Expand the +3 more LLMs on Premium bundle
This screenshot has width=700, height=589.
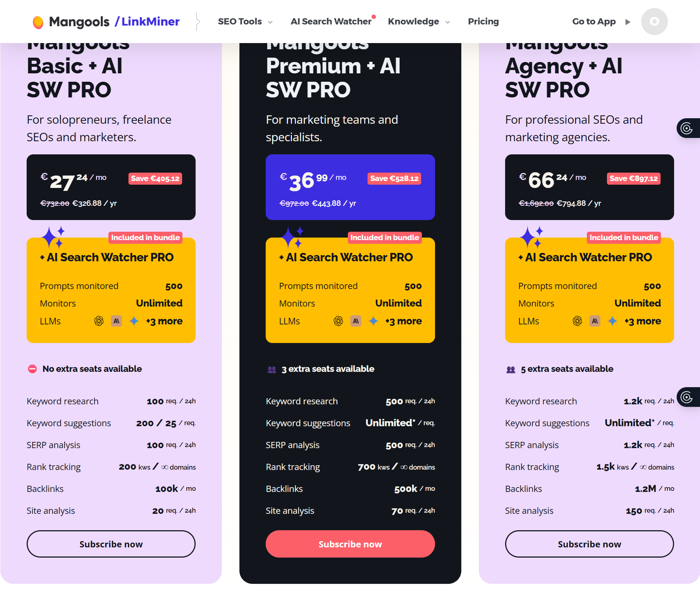pos(403,321)
